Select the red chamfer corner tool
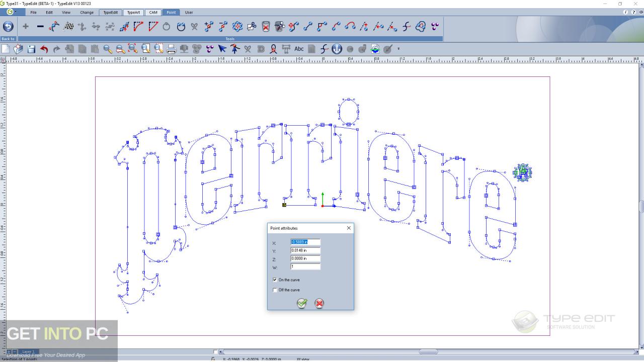 (x=153, y=27)
